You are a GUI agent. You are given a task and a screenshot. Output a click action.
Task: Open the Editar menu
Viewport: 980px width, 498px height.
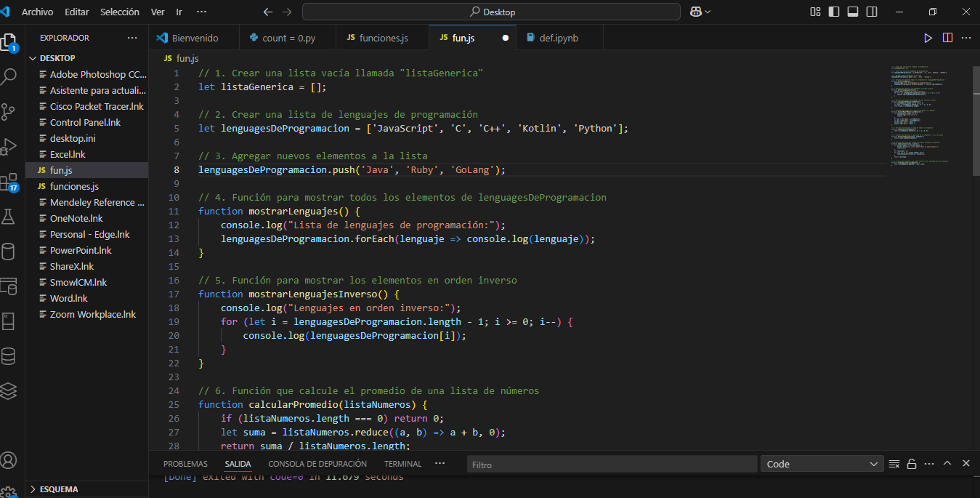77,12
